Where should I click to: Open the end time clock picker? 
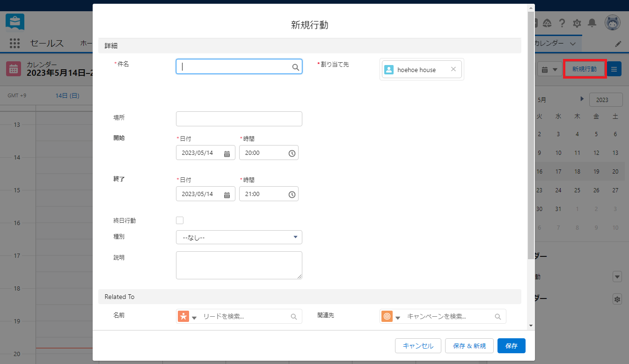pos(292,195)
